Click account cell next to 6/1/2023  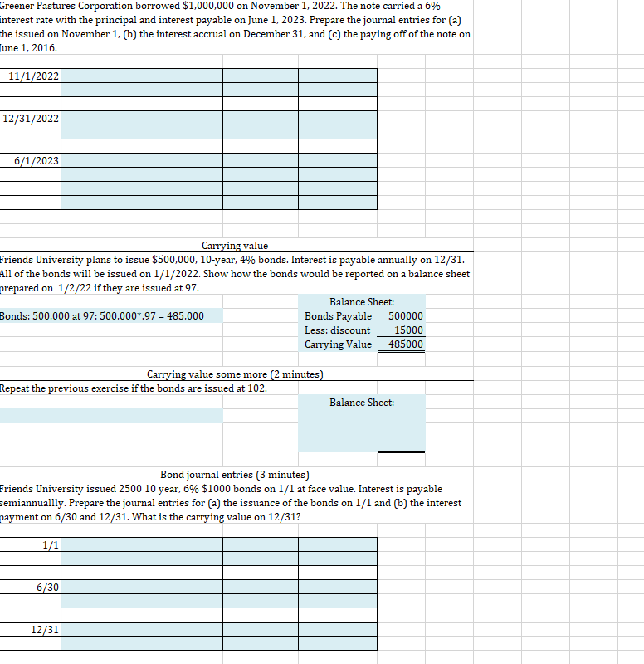coord(142,160)
